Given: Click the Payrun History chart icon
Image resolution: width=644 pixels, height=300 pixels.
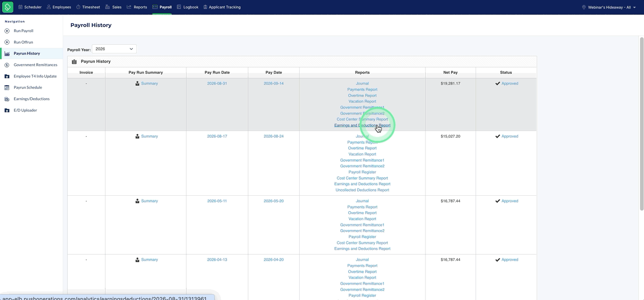Looking at the screenshot, I should [7, 54].
